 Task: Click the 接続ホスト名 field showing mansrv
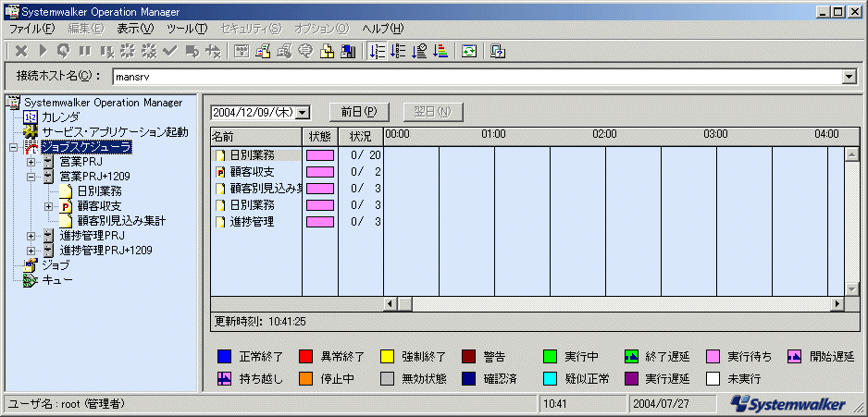[477, 78]
